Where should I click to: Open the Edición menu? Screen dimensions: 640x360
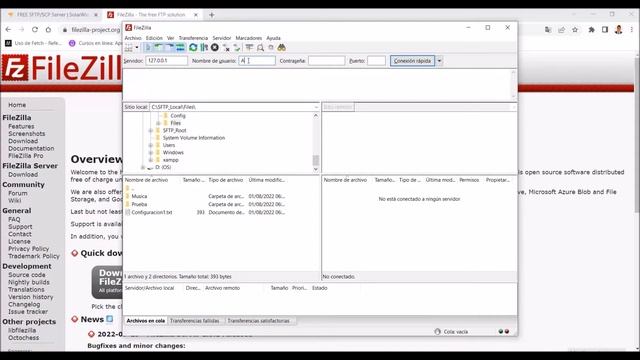pos(154,38)
